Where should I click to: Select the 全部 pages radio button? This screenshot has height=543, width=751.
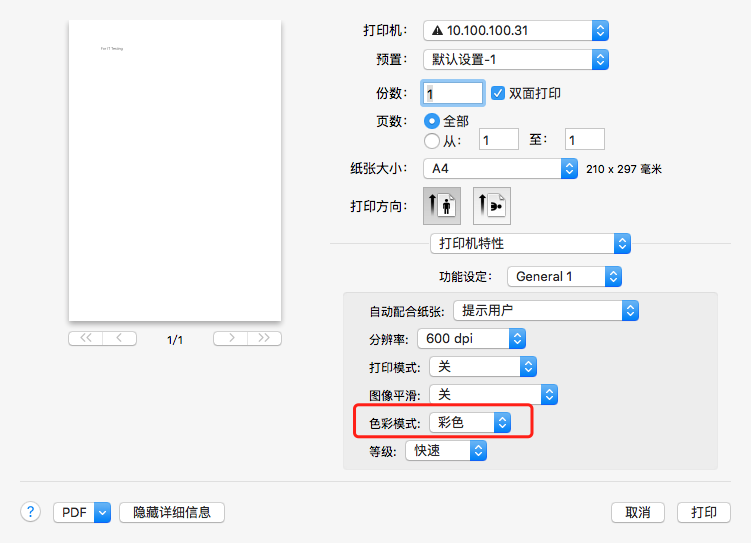click(x=432, y=121)
